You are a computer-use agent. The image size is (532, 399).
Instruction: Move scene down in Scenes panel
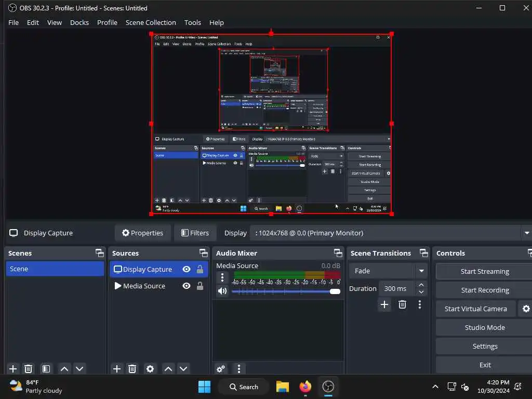[79, 369]
